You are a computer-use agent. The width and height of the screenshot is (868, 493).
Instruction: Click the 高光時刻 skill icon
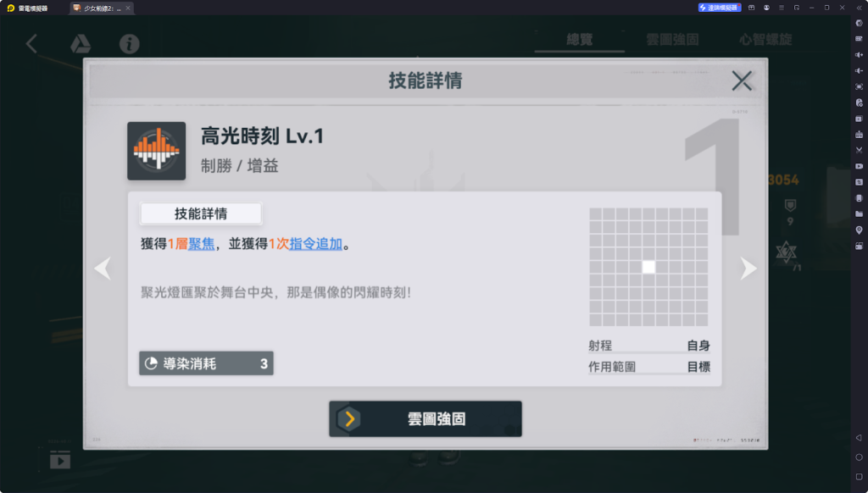157,151
